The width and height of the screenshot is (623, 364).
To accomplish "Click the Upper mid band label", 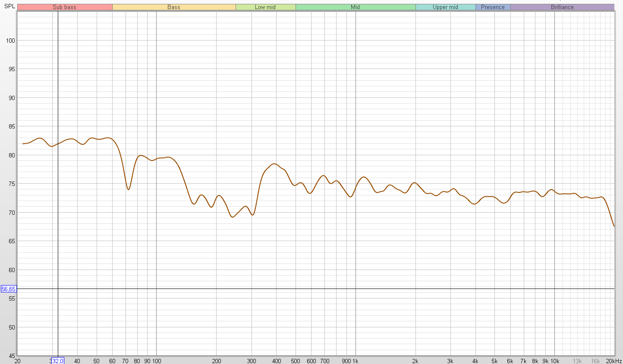I will click(445, 7).
